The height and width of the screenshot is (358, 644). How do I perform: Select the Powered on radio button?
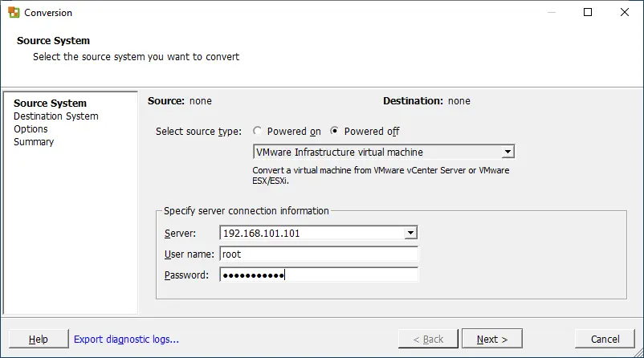[257, 131]
